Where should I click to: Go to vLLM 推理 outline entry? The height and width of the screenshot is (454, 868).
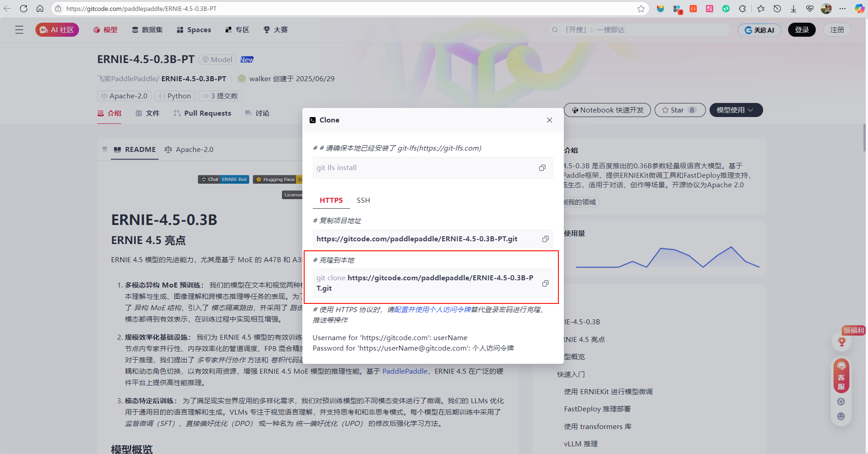[581, 444]
